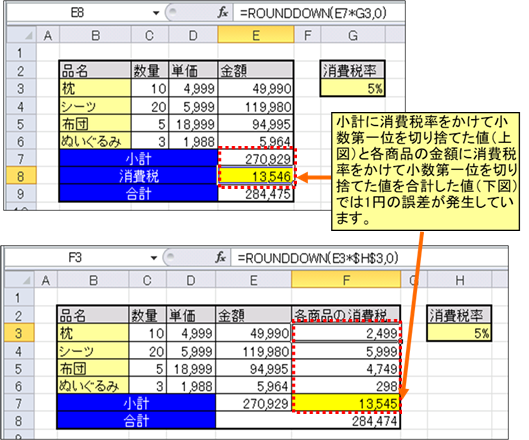529x440 pixels.
Task: Open the Name Box dropdown showing E8
Action: (x=156, y=13)
